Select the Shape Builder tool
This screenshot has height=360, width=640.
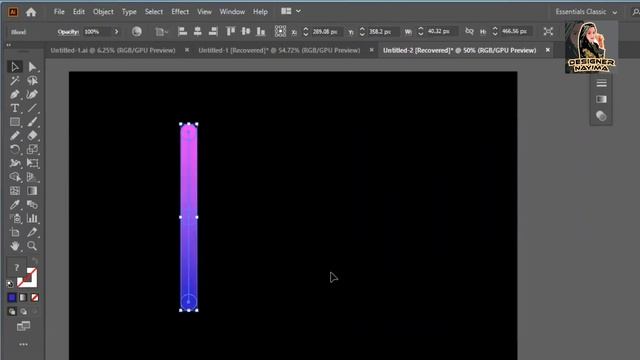point(15,177)
